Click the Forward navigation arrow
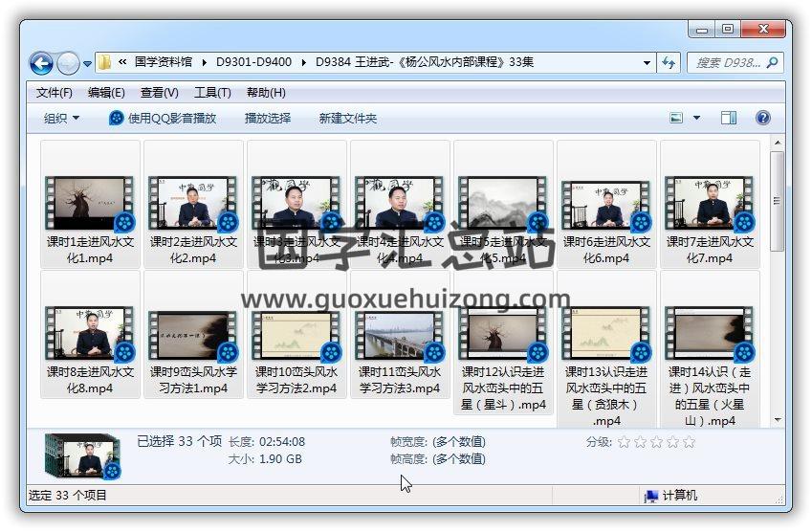The height and width of the screenshot is (532, 812). point(68,64)
